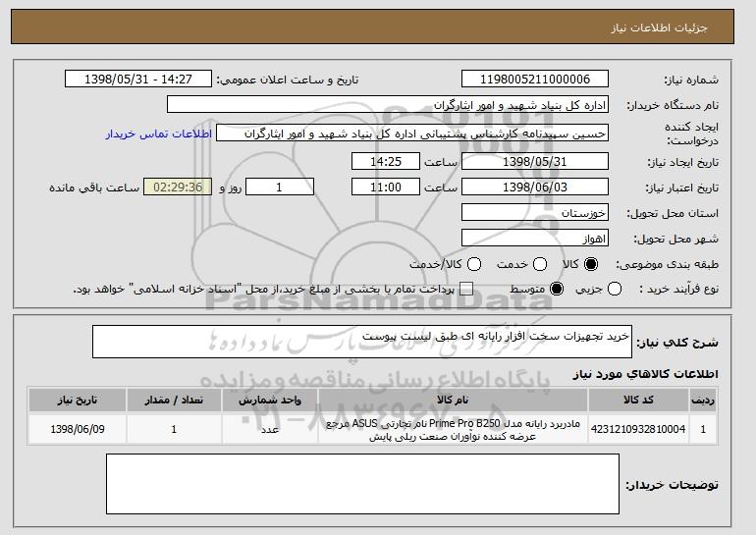Click the ساعت باقی مانده label

[94, 187]
